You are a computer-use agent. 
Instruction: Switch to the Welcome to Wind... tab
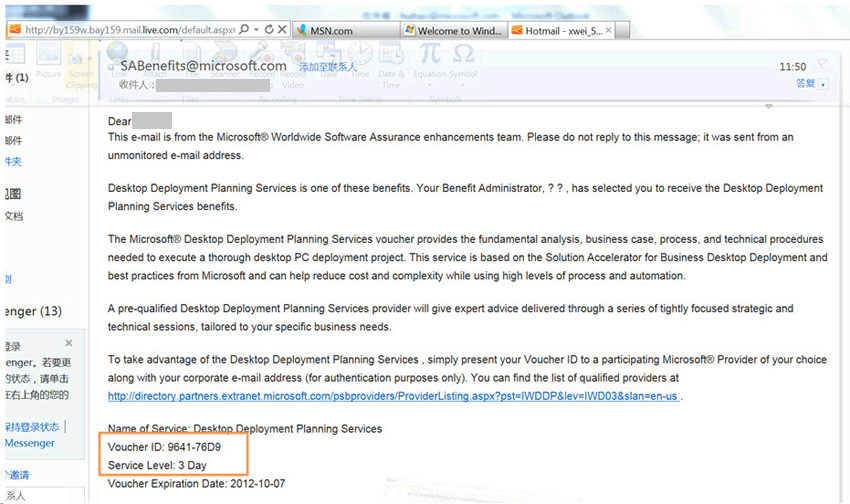pos(454,30)
